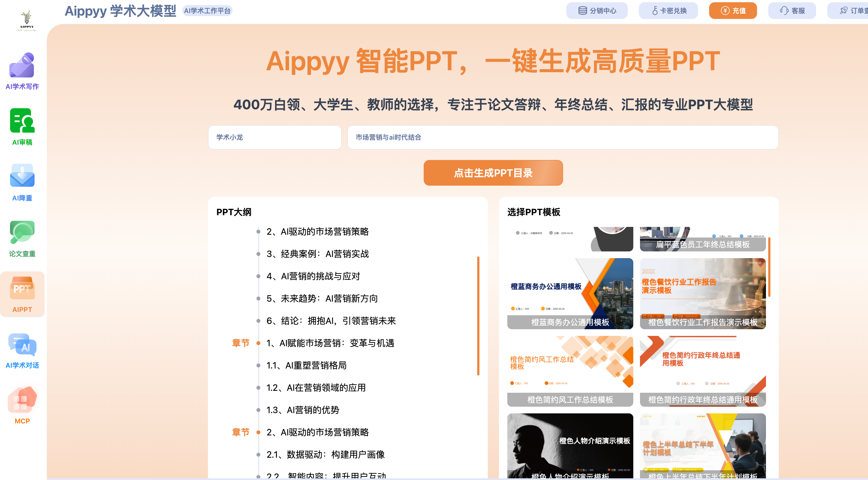
Task: Open the AI降重 tool
Action: click(21, 183)
